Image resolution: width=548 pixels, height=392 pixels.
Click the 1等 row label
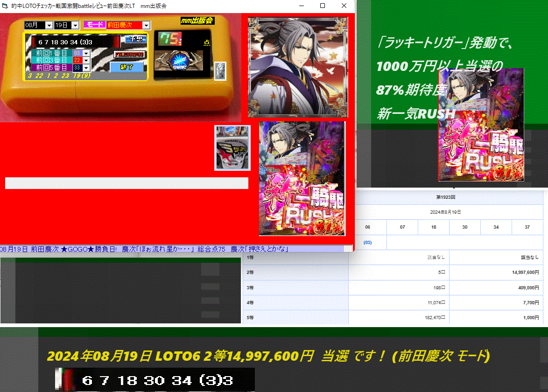tap(250, 258)
